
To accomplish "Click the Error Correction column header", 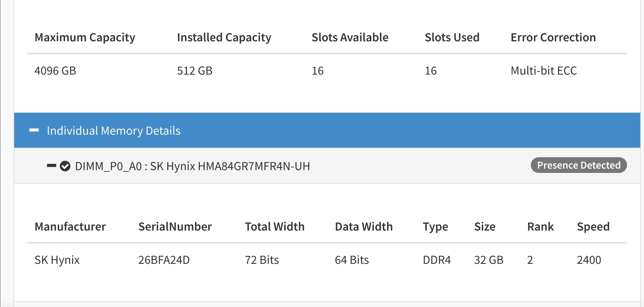I will [x=553, y=37].
